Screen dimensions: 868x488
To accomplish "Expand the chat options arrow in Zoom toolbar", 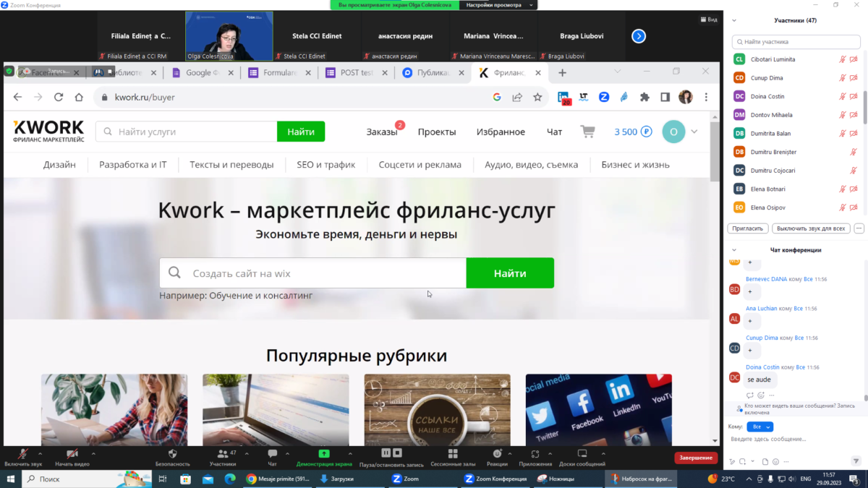I will [x=287, y=453].
